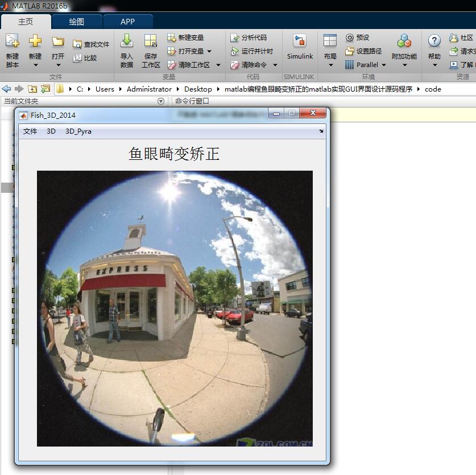Click Open Variable (打开变量)
The height and width of the screenshot is (475, 476).
point(185,51)
